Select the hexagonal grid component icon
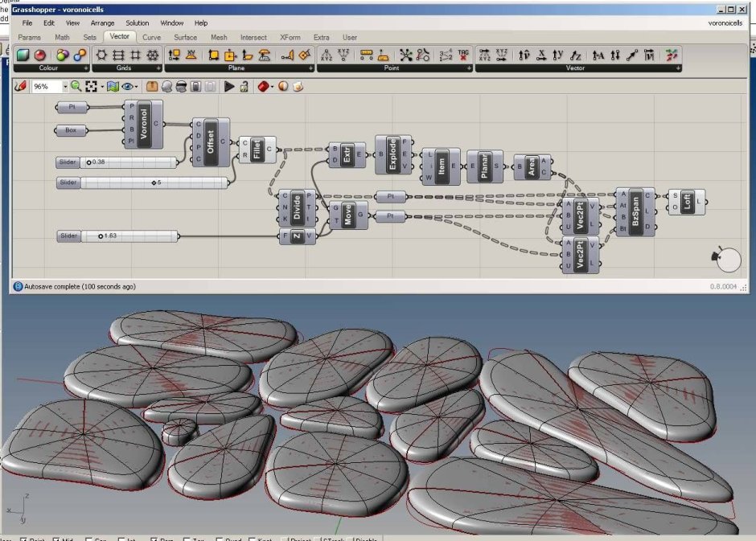756x541 pixels. (101, 55)
